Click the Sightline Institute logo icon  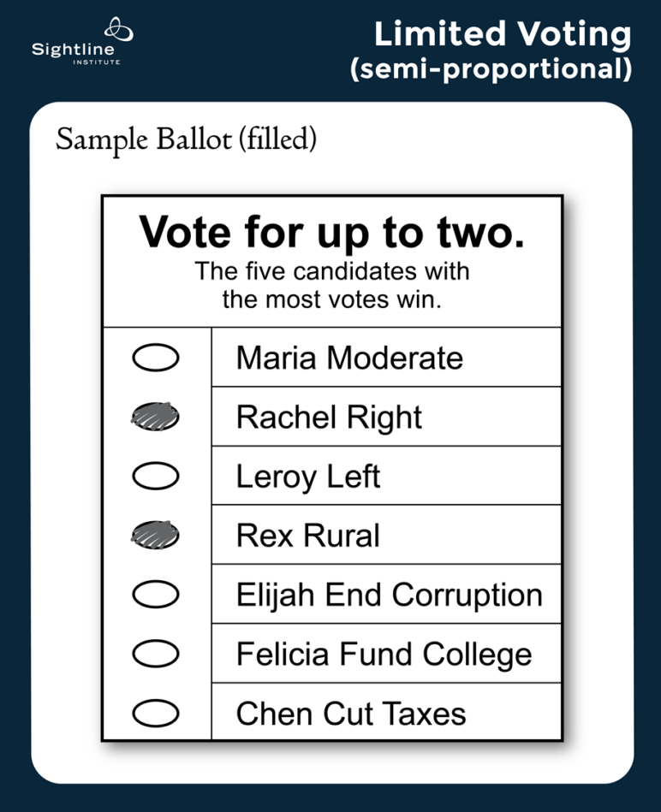click(x=118, y=32)
